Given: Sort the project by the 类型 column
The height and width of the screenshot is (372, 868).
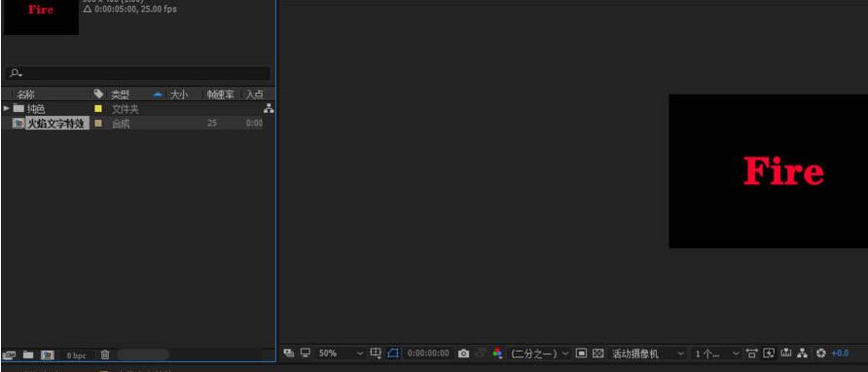Looking at the screenshot, I should (x=120, y=94).
